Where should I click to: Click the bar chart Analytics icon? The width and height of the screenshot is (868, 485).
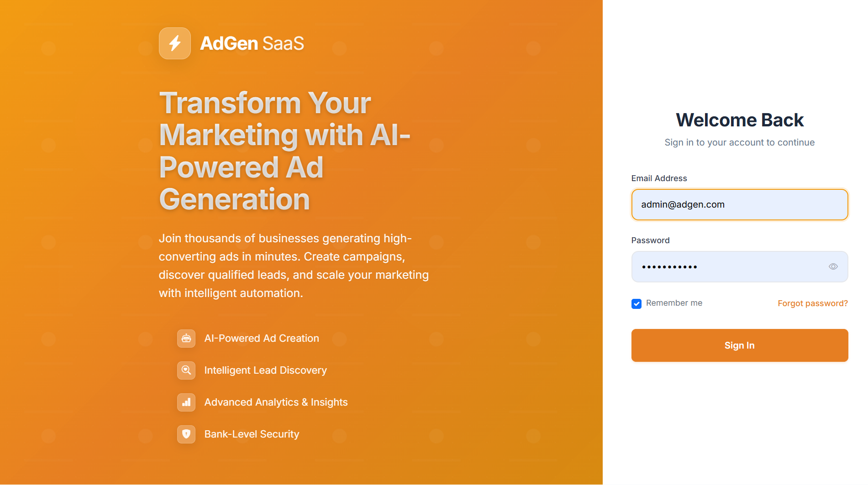(186, 402)
